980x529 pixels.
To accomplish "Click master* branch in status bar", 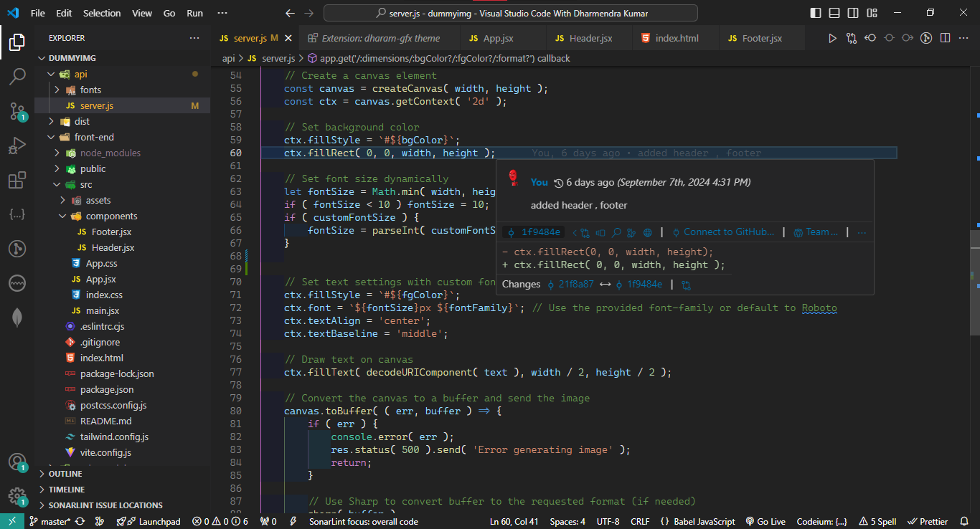I will 50,521.
